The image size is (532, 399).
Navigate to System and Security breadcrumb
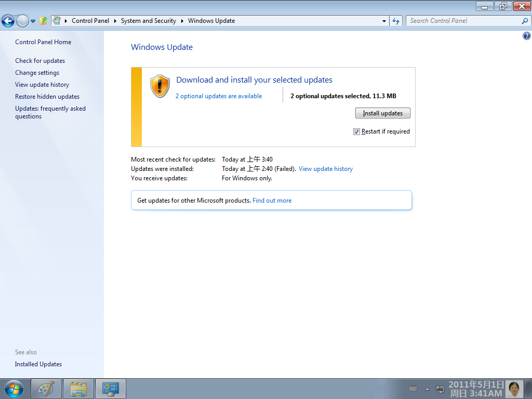[148, 21]
